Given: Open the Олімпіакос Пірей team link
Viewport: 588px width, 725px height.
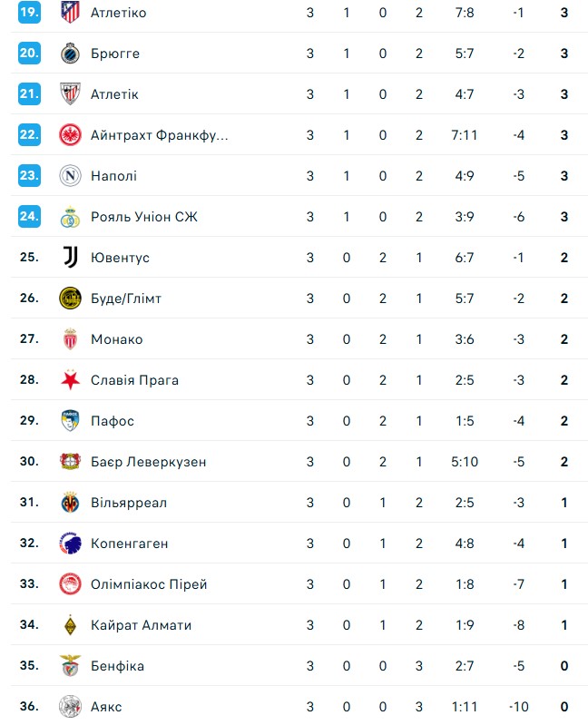Looking at the screenshot, I should click(149, 584).
